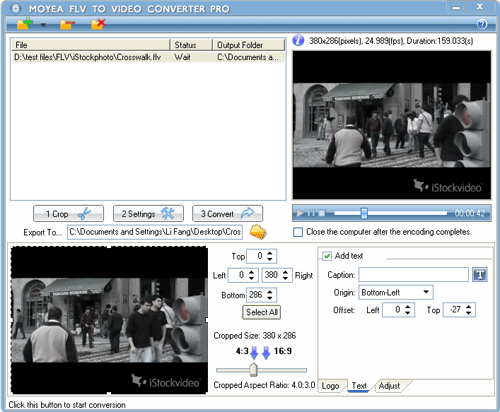Switch to the Adjust tab

click(x=389, y=386)
